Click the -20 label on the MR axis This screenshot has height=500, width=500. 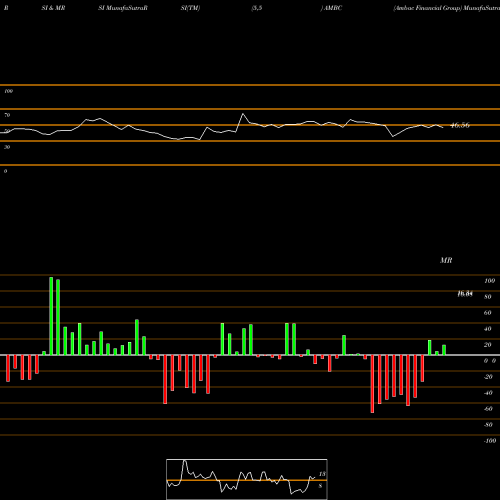(488, 377)
